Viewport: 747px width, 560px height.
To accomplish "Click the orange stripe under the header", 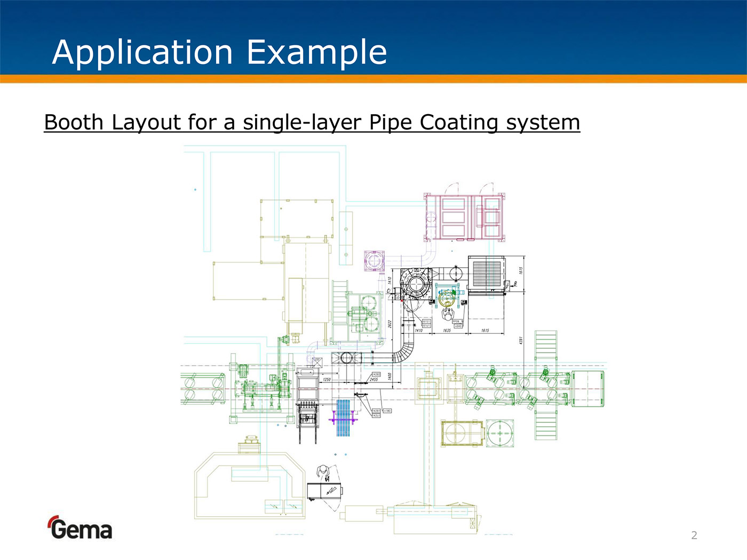I will tap(373, 79).
